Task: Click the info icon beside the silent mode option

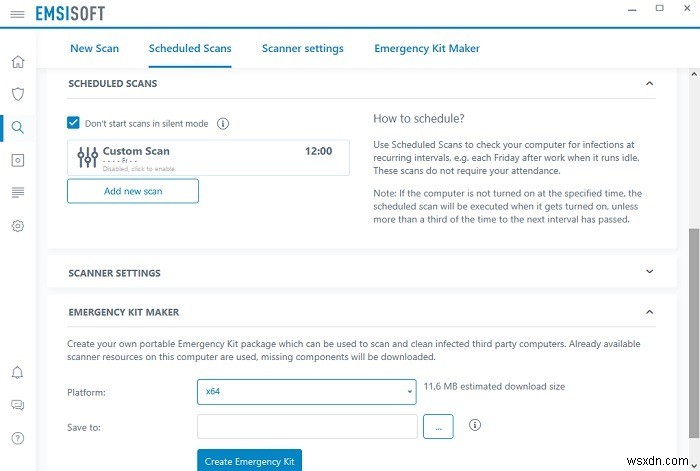Action: [x=223, y=124]
